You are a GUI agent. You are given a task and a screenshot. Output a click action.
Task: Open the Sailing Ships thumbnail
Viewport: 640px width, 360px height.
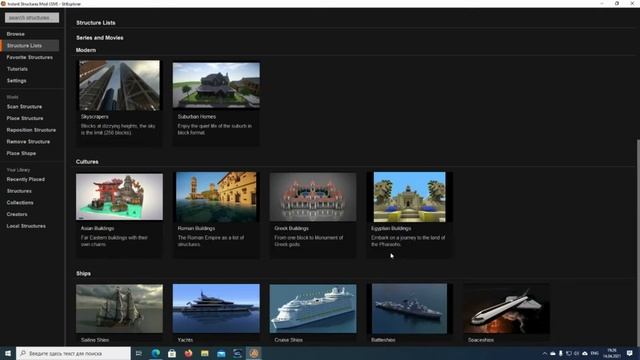[120, 309]
